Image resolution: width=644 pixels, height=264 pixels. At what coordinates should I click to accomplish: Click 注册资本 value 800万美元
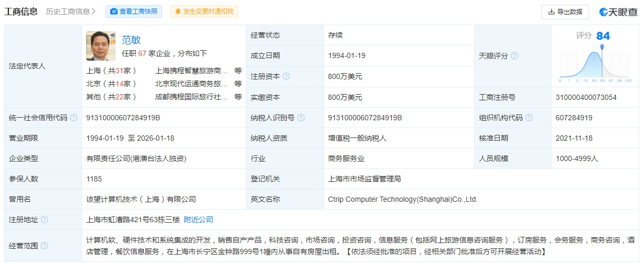345,76
